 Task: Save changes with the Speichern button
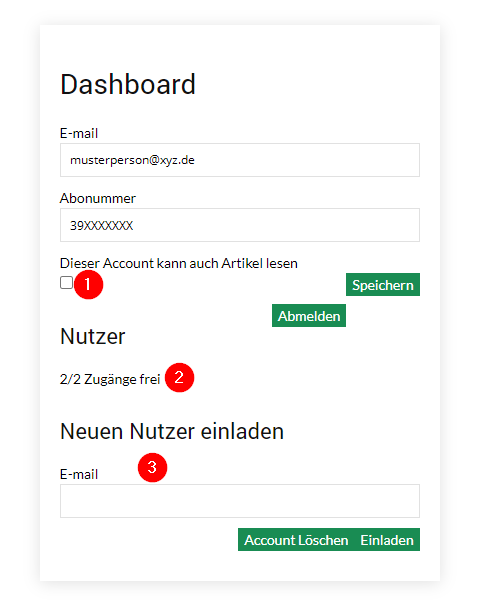click(x=383, y=285)
